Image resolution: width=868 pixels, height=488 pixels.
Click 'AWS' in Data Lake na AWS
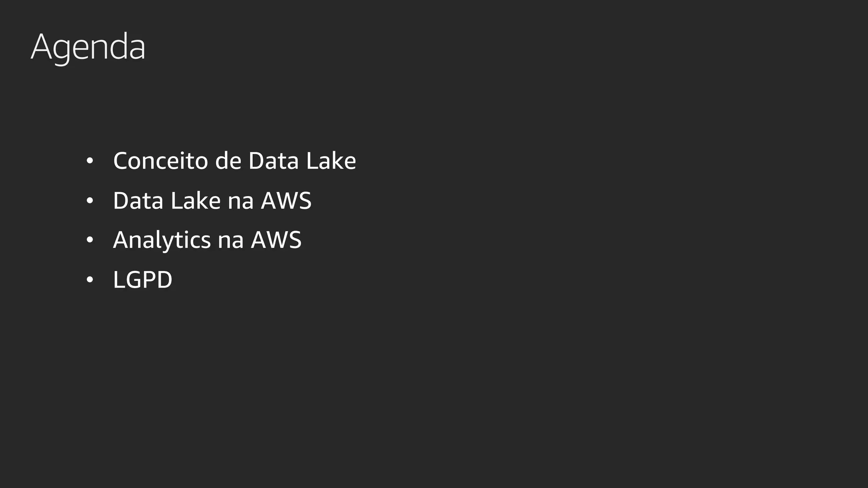click(286, 201)
